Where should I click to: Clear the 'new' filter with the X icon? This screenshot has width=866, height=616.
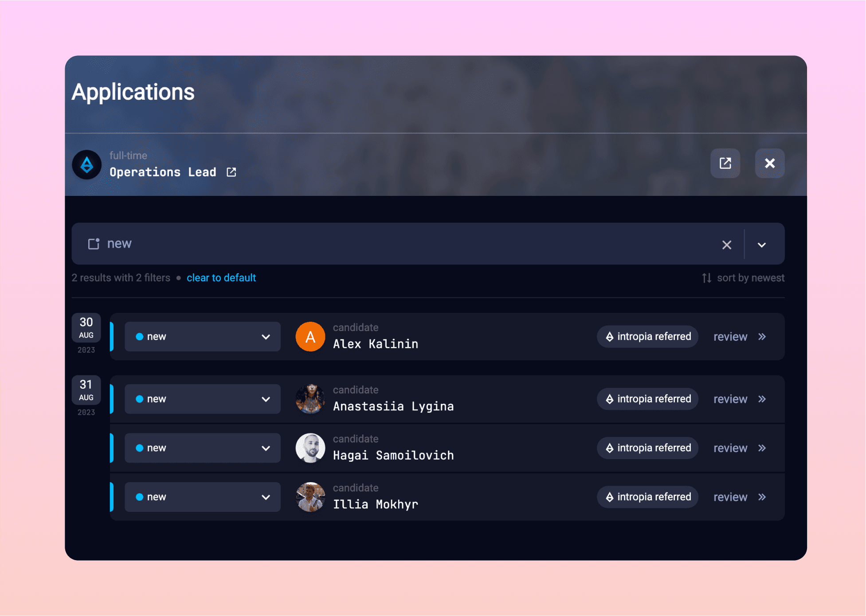(726, 245)
